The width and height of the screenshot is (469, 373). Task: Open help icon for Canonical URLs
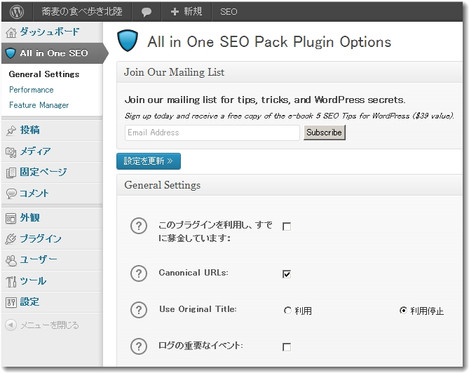click(x=139, y=274)
